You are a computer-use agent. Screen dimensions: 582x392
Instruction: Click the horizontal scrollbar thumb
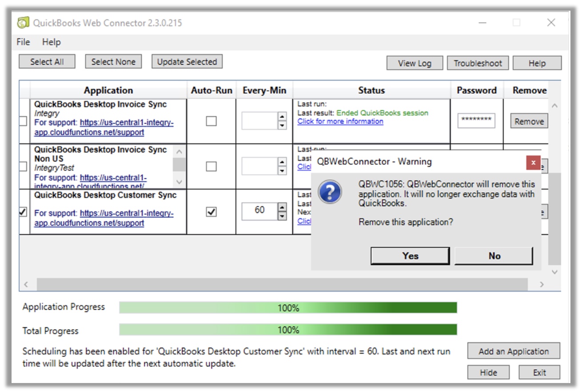(x=282, y=284)
